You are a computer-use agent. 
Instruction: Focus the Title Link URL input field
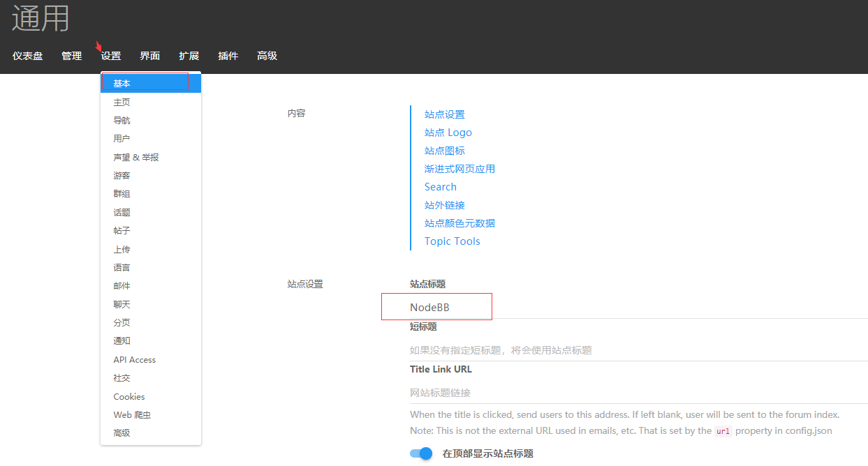point(639,393)
